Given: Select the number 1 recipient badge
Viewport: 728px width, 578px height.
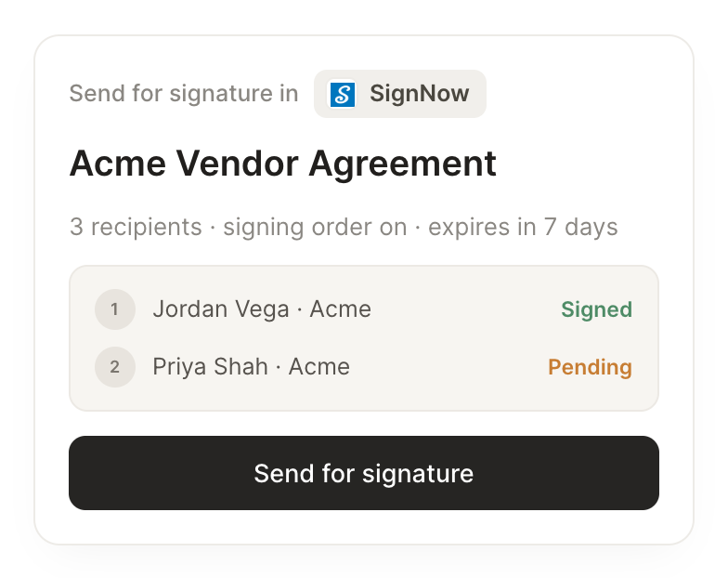Looking at the screenshot, I should [x=115, y=309].
